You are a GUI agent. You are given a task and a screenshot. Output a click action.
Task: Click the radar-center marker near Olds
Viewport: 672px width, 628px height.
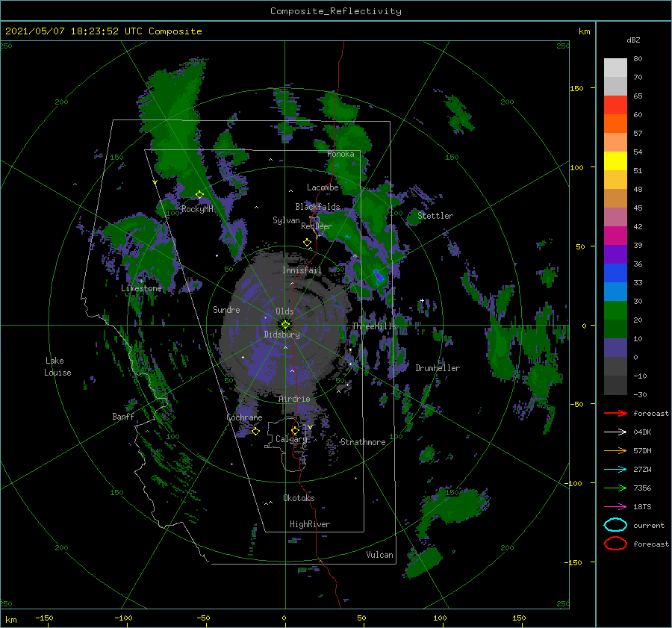[285, 325]
